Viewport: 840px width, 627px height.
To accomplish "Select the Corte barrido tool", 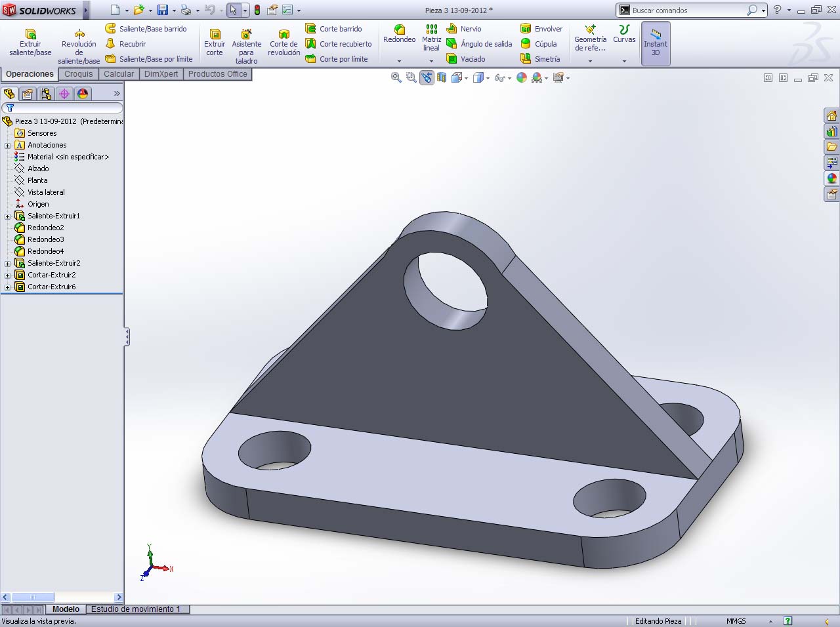I will point(334,29).
